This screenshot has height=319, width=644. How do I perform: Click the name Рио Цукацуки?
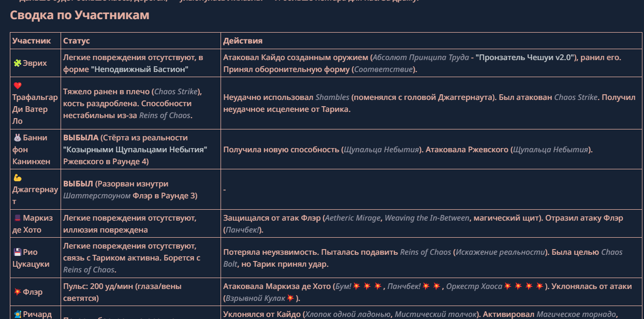31,258
